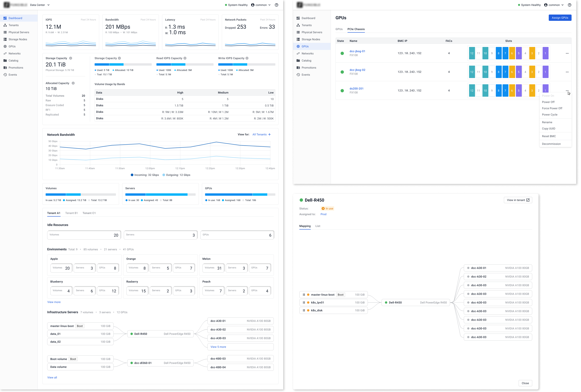This screenshot has width=581, height=392.
Task: Open Physical Servers in the GPUs window sidebar
Action: (x=312, y=32)
